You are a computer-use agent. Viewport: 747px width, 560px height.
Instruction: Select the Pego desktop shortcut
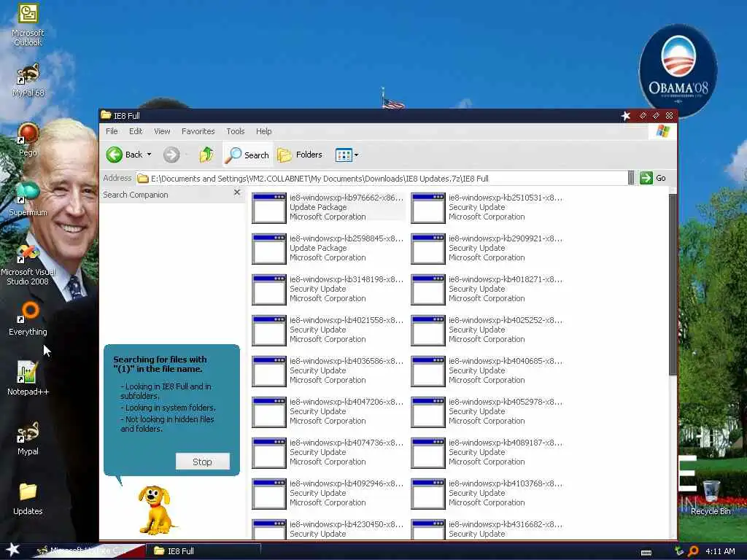pos(28,139)
